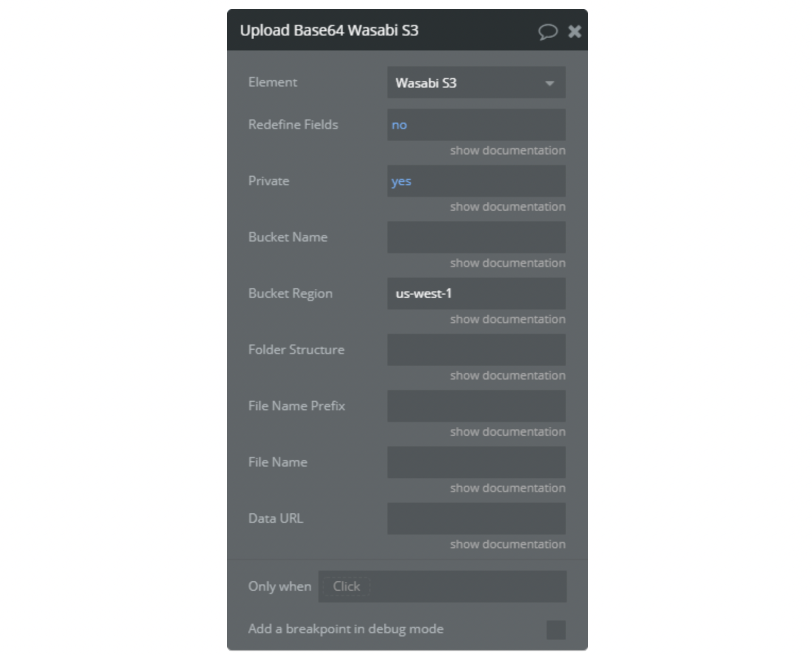Image resolution: width=812 pixels, height=655 pixels.
Task: Click the Bucket Name input field
Action: [476, 237]
